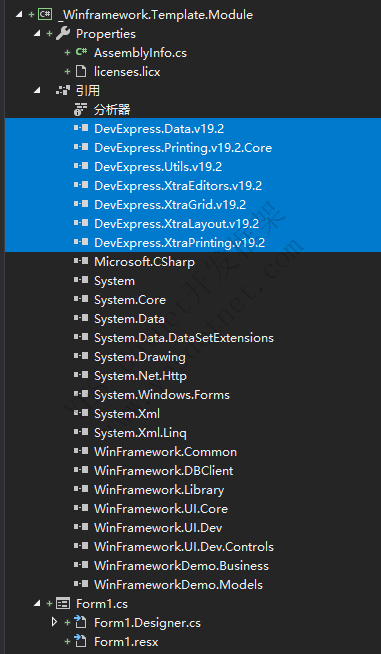Select the 引用 references label
The image size is (381, 654).
[88, 91]
